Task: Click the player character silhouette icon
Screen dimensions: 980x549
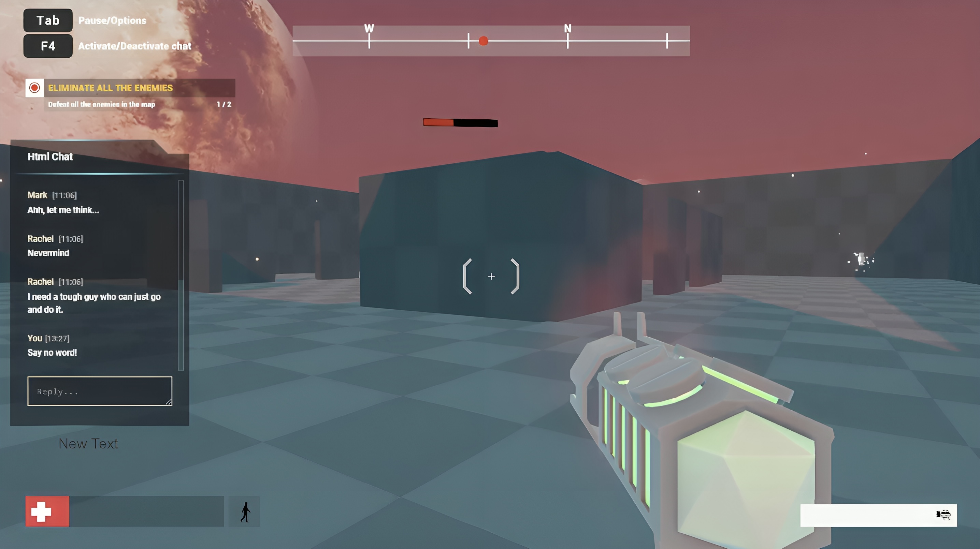Action: 246,511
